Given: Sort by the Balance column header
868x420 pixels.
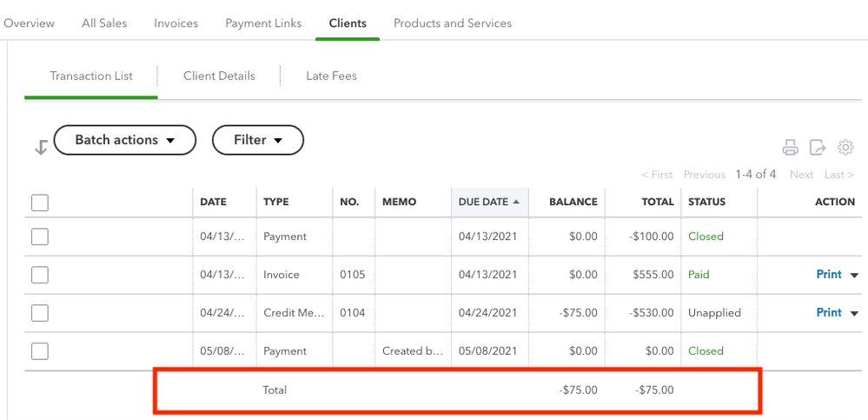Looking at the screenshot, I should click(x=573, y=202).
